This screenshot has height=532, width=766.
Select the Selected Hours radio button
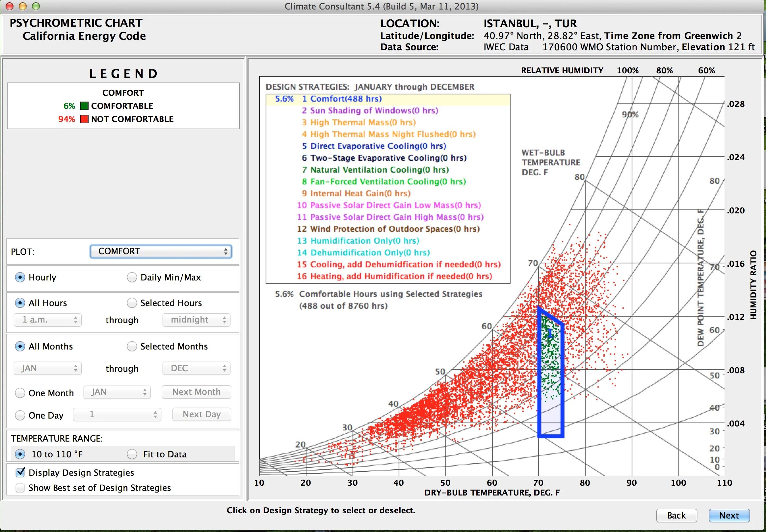(x=132, y=303)
